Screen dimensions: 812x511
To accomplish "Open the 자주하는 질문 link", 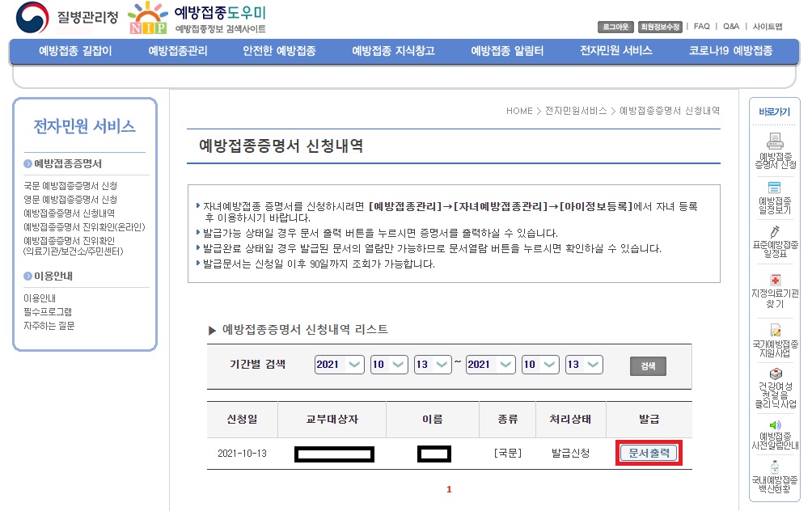I will [49, 326].
